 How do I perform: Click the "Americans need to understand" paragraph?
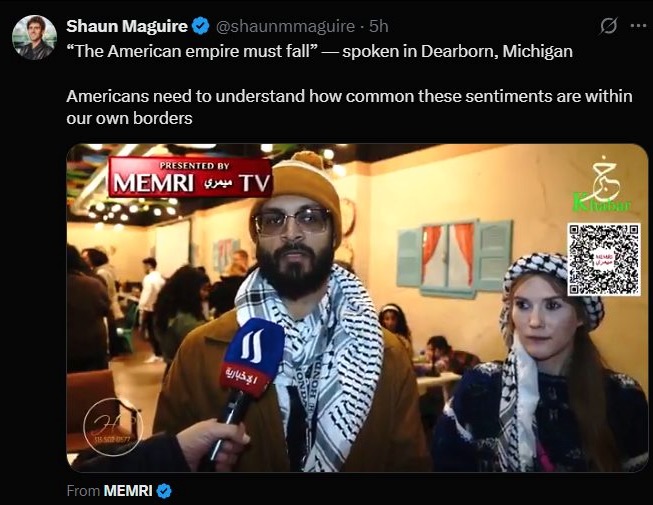pos(349,107)
